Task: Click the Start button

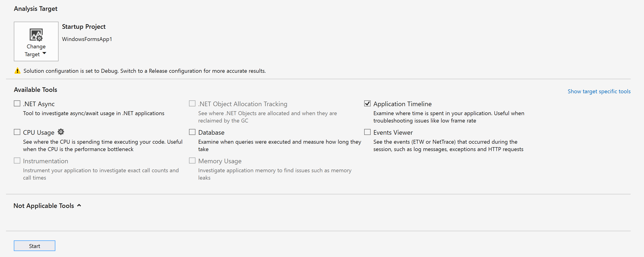Action: click(35, 246)
